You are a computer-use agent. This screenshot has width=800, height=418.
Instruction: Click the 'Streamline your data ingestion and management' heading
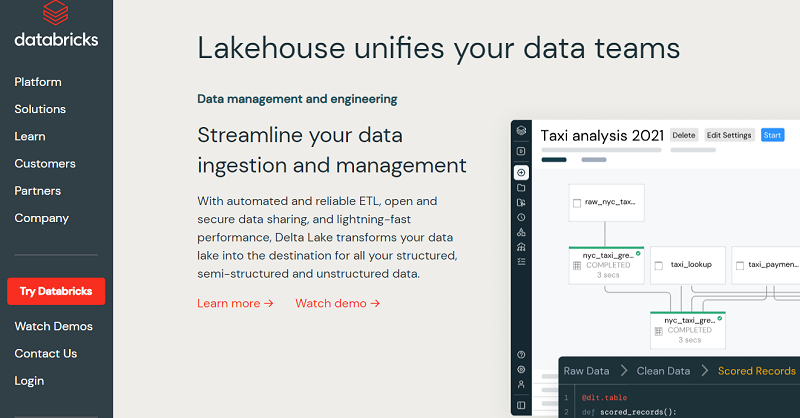[332, 150]
